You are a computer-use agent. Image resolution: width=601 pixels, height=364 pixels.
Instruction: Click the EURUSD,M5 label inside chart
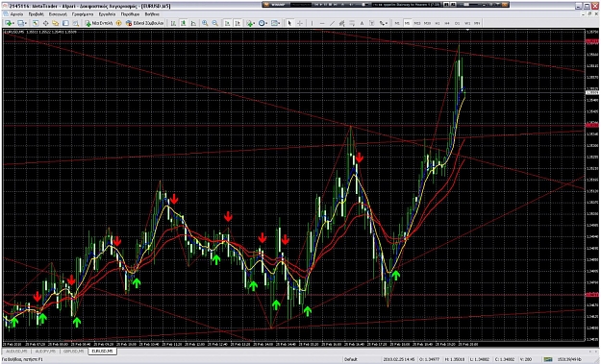(14, 32)
